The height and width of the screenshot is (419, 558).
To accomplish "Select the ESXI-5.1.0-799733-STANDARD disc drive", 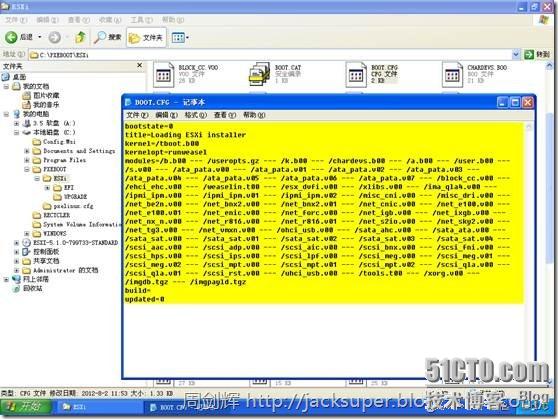I will 75,243.
